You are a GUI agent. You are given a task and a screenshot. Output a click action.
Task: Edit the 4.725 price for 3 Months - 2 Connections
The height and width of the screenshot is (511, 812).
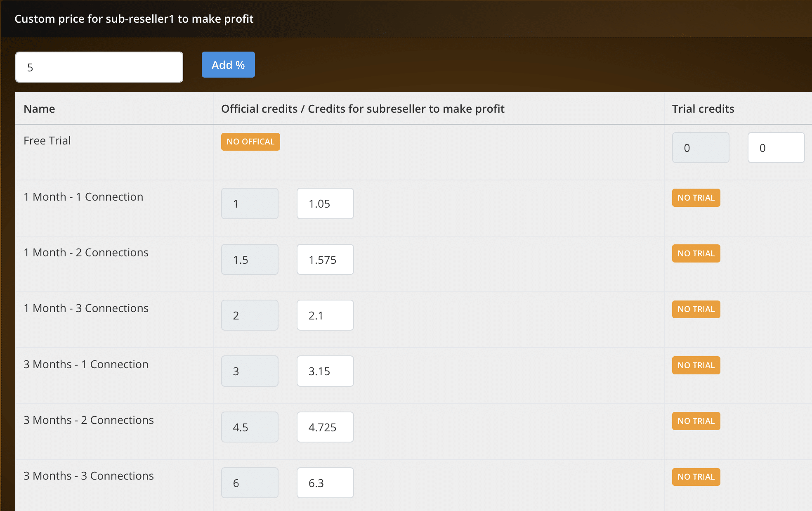point(325,427)
